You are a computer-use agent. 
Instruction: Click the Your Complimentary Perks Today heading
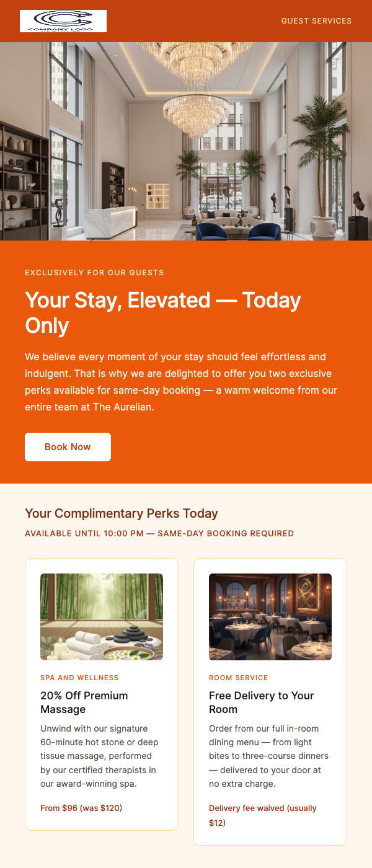click(121, 513)
